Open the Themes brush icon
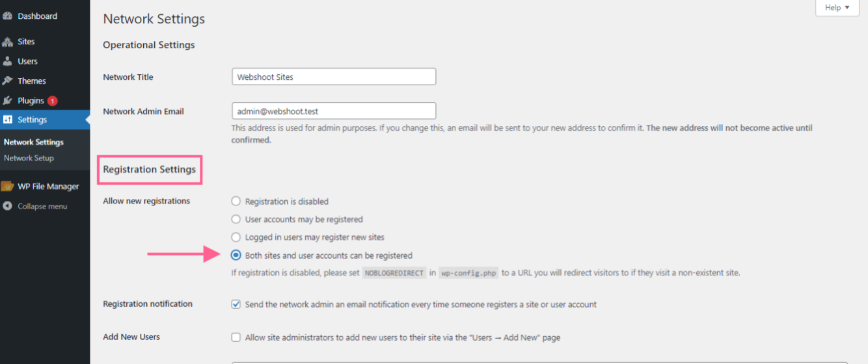868x364 pixels. point(8,81)
